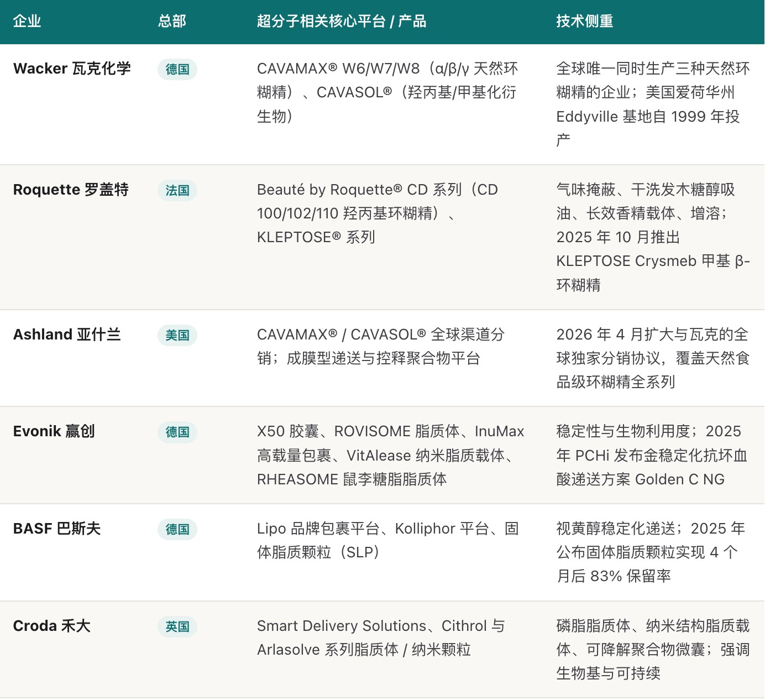
Task: Click the 磷脂脂质体、纳米结构脂质载体 technology cell
Action: (653, 650)
